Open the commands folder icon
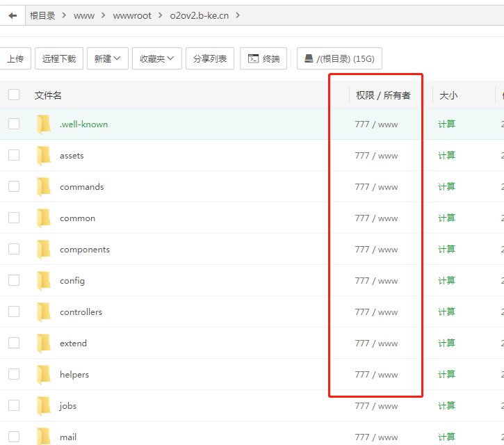This screenshot has width=504, height=445. (x=44, y=187)
